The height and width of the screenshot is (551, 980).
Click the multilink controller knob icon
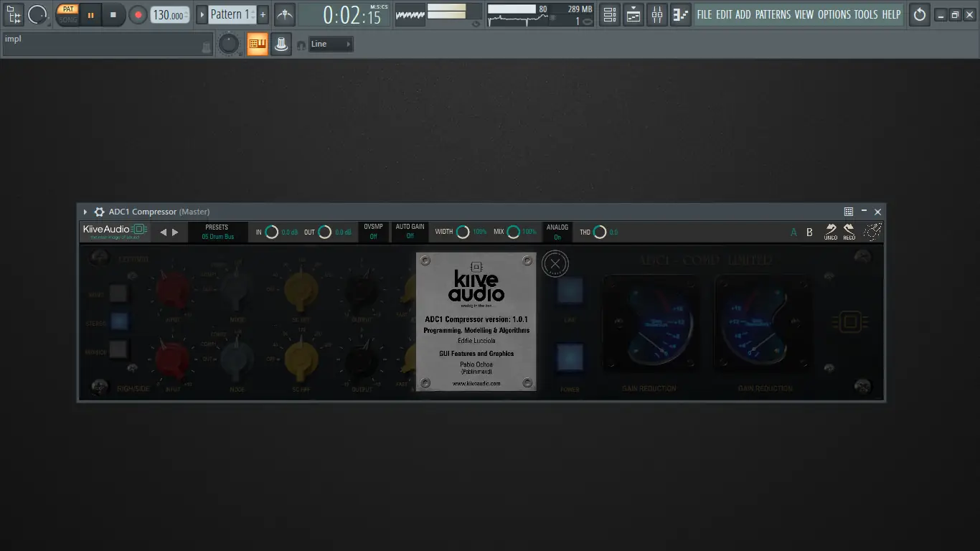pos(281,44)
